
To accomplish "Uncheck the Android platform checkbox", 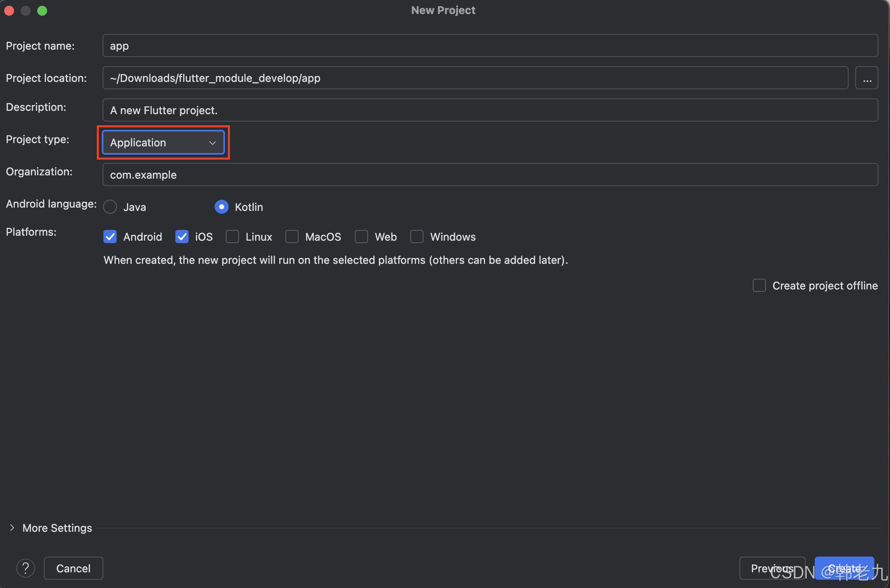I will tap(110, 237).
